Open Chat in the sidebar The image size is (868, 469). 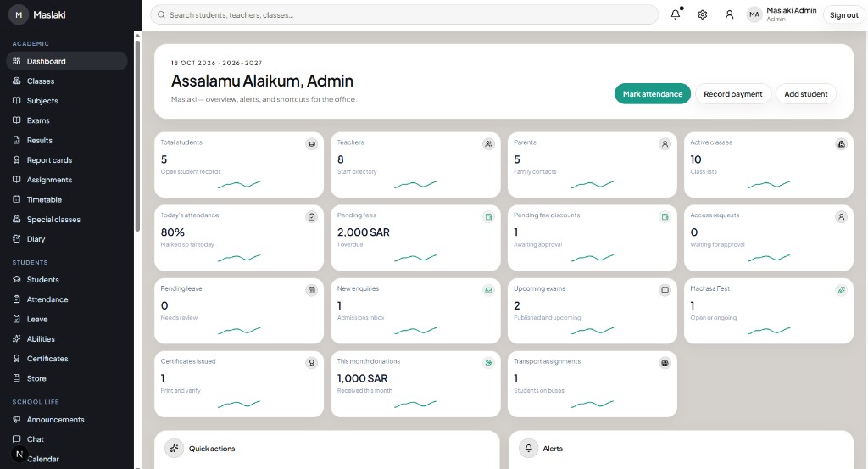click(67, 439)
